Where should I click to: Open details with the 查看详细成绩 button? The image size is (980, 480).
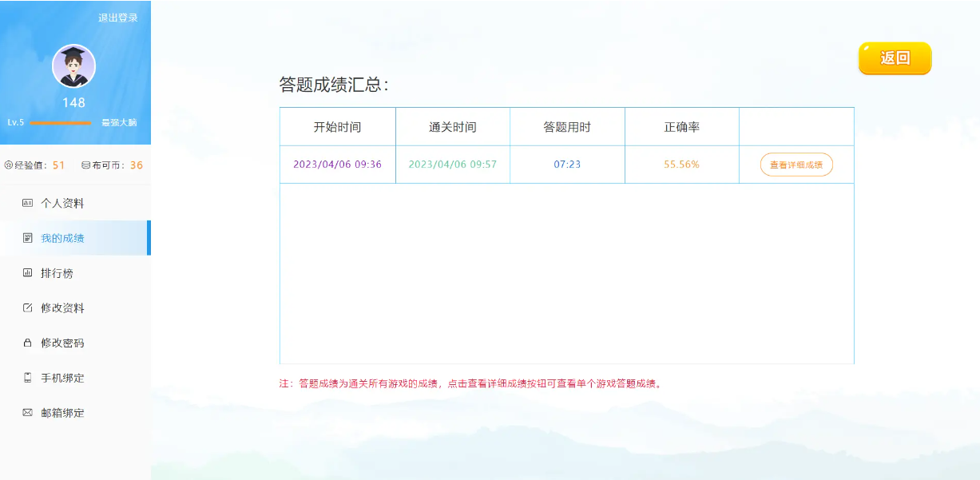[x=796, y=165]
